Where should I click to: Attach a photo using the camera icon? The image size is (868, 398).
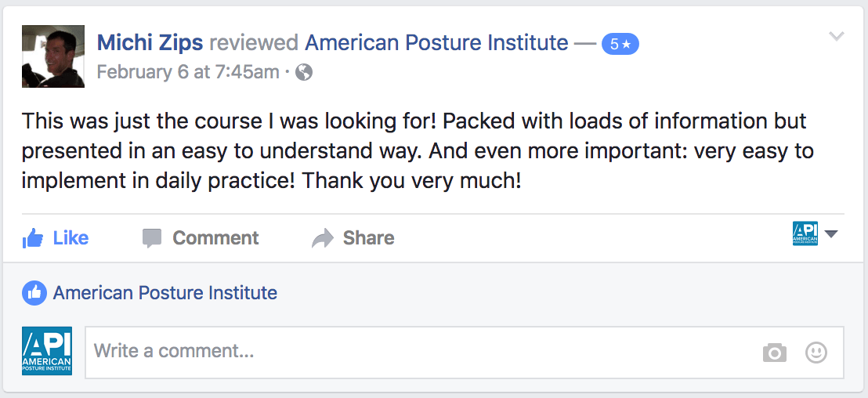click(x=774, y=353)
